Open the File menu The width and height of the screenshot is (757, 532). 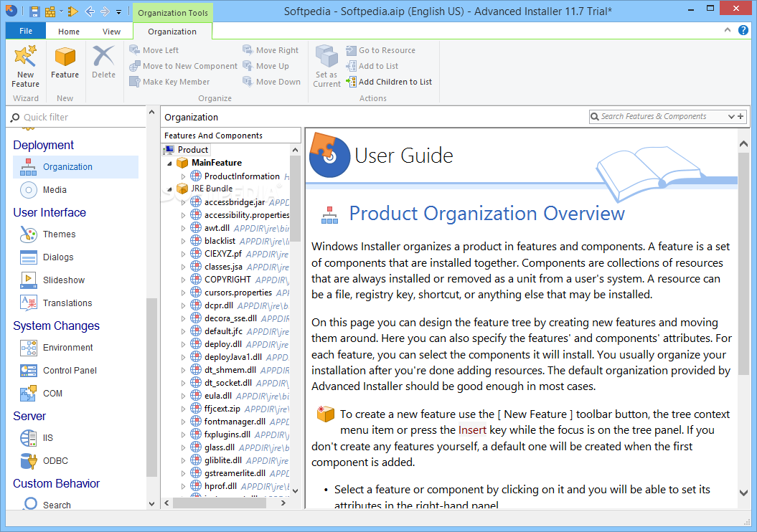(26, 31)
